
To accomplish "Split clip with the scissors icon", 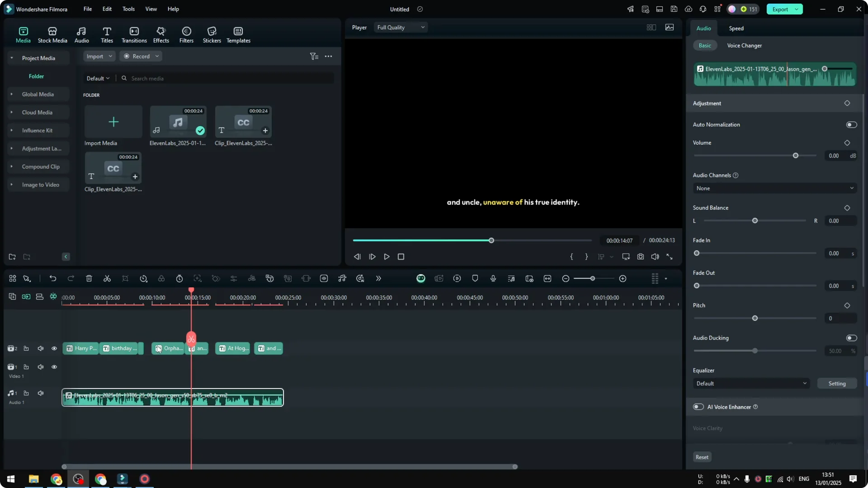I will tap(107, 278).
